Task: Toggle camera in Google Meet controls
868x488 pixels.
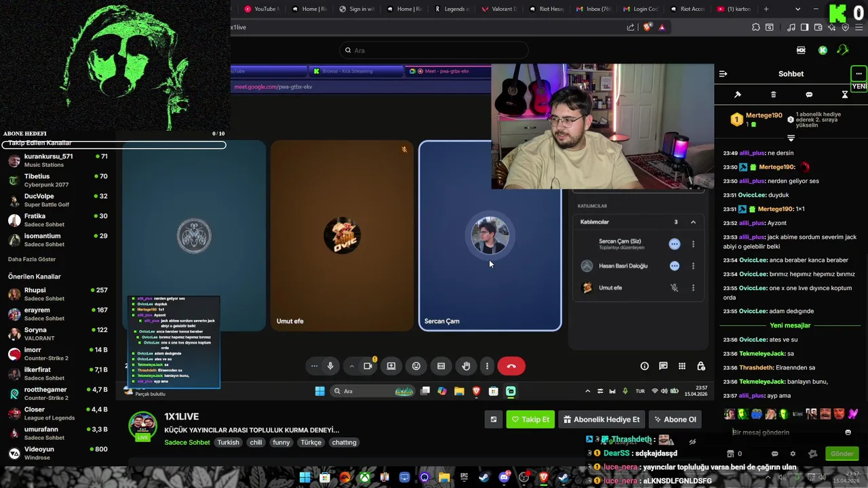Action: [368, 366]
